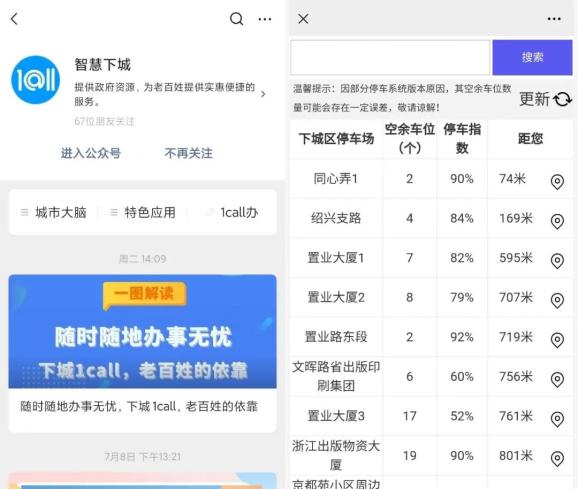
Task: Select the 距您 column header
Action: point(530,139)
